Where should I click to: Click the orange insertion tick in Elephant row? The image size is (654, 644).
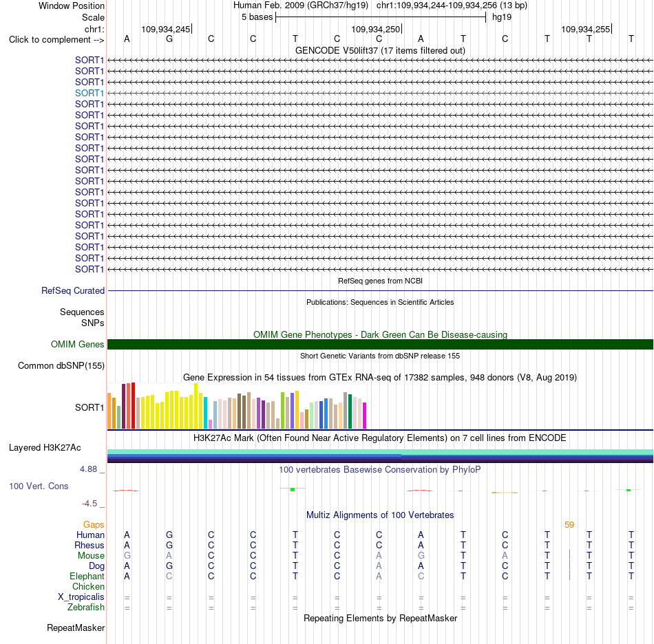[569, 576]
